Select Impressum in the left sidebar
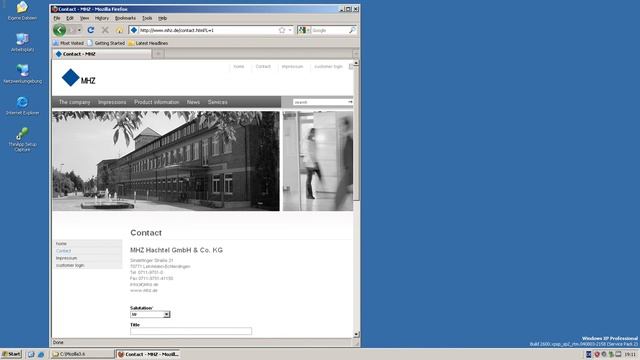This screenshot has width=640, height=360. point(66,258)
